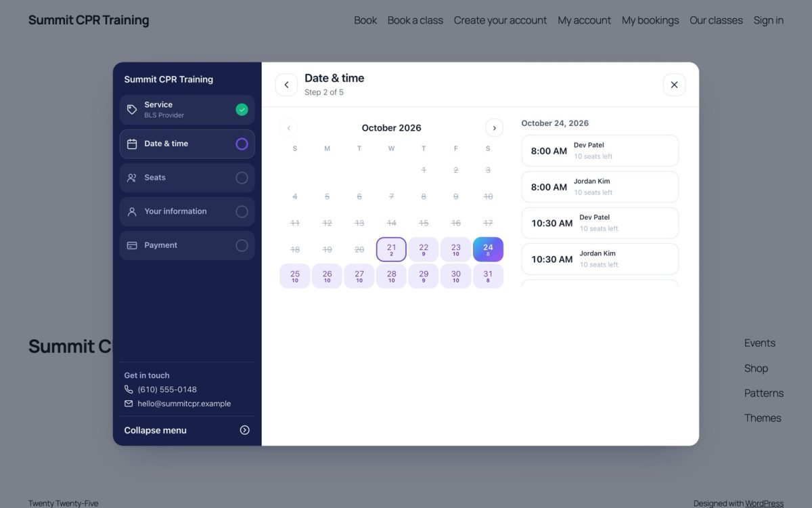Viewport: 812px width, 508px height.
Task: Click the person icon for Your information
Action: pyautogui.click(x=132, y=211)
